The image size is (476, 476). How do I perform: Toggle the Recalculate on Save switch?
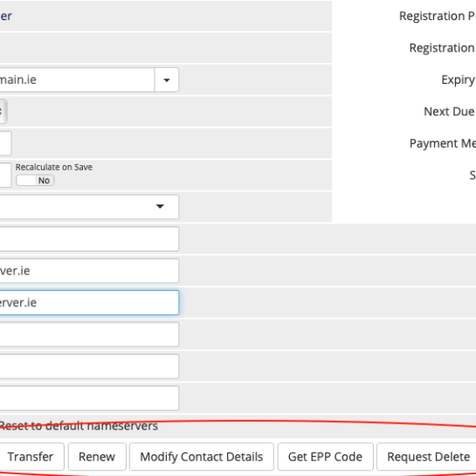pyautogui.click(x=35, y=180)
